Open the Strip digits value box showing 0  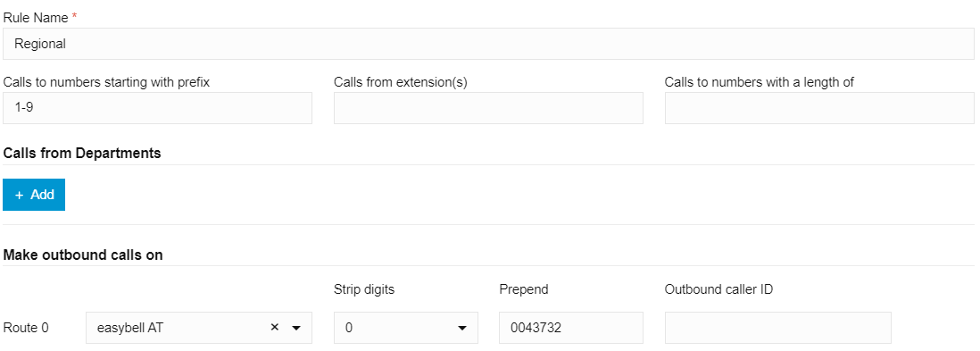point(405,328)
